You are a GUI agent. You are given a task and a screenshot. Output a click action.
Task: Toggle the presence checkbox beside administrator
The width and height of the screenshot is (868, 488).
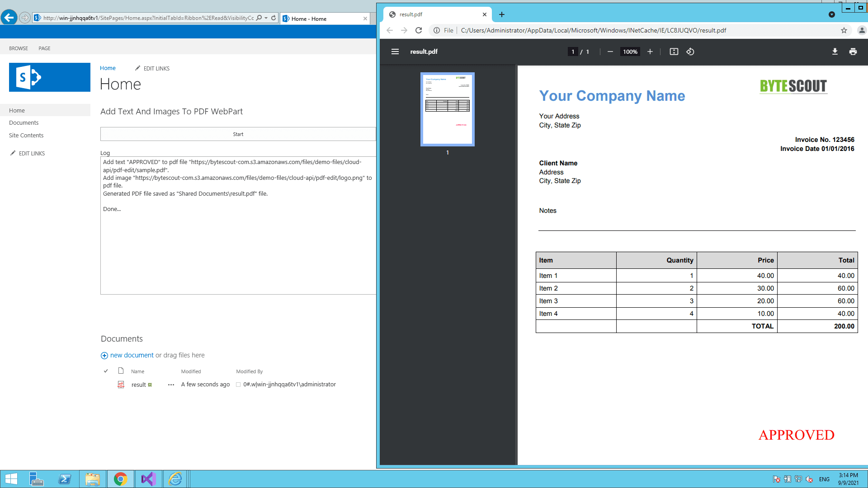pyautogui.click(x=238, y=385)
